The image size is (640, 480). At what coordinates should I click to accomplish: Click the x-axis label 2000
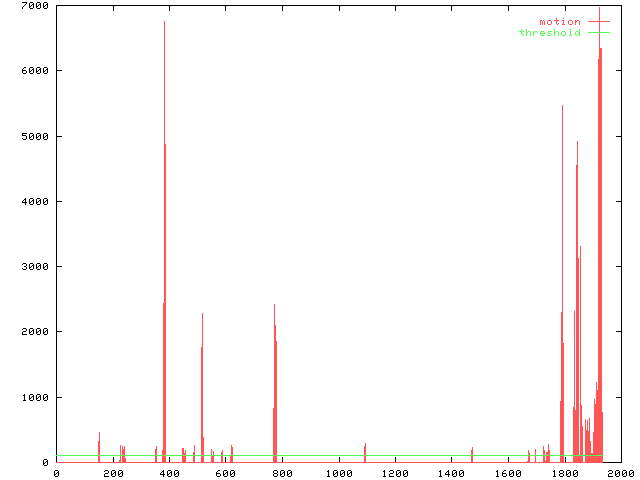[x=619, y=473]
